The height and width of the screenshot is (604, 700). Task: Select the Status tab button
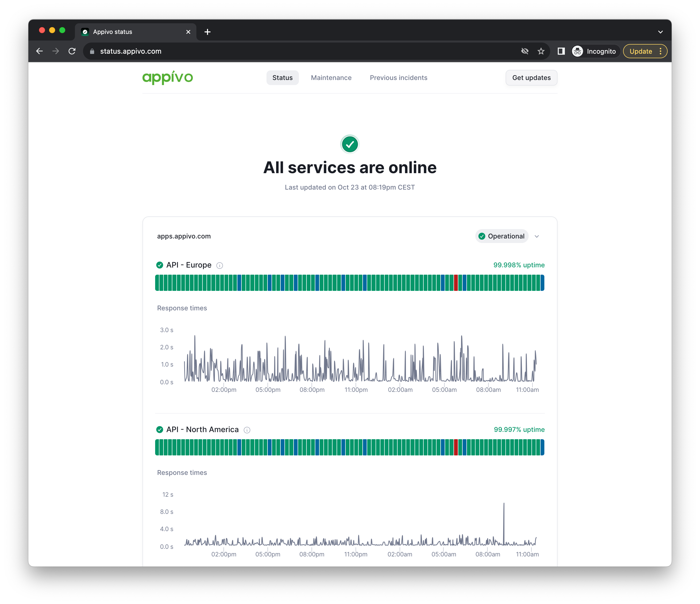(282, 78)
